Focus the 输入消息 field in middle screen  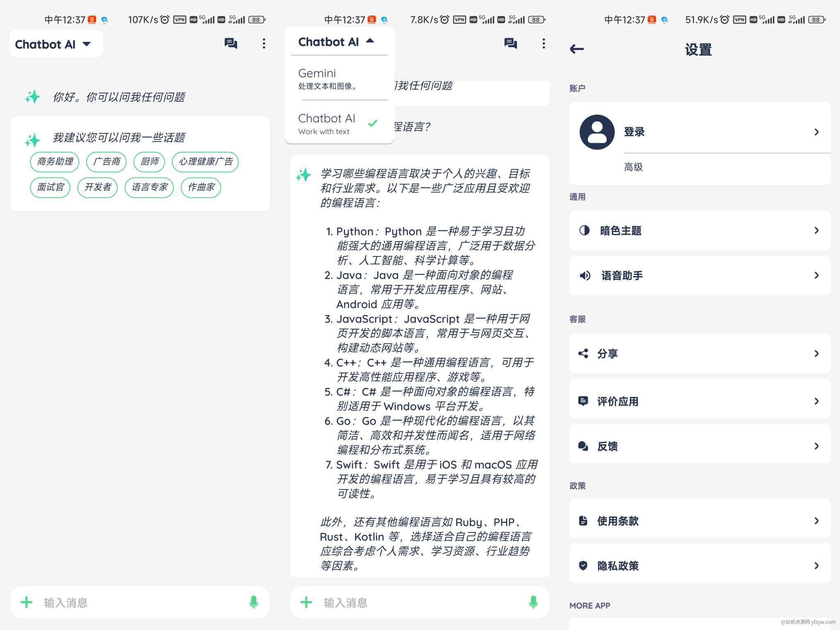pos(419,602)
